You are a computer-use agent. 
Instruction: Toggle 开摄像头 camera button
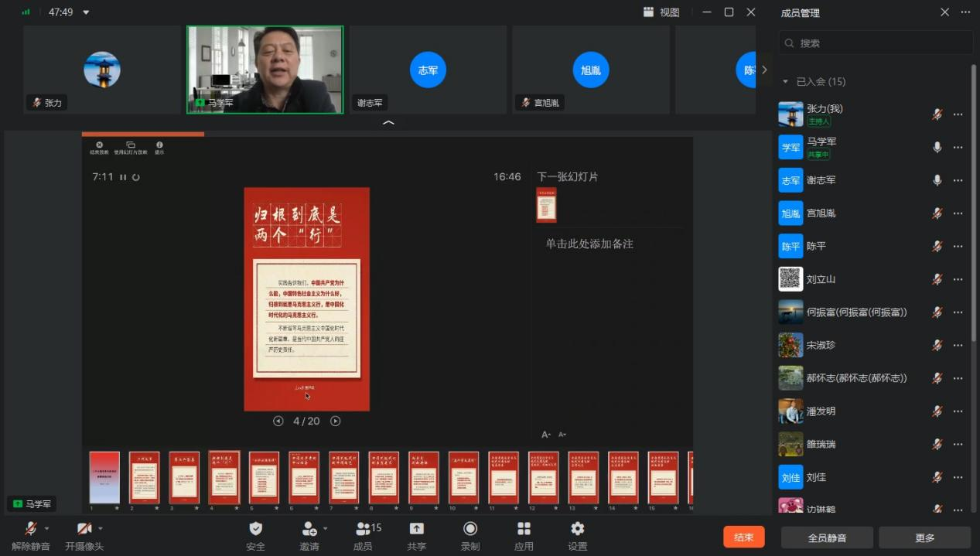[x=84, y=529]
